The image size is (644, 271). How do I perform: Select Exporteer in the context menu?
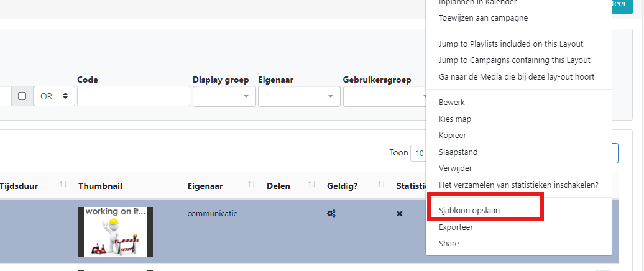456,227
